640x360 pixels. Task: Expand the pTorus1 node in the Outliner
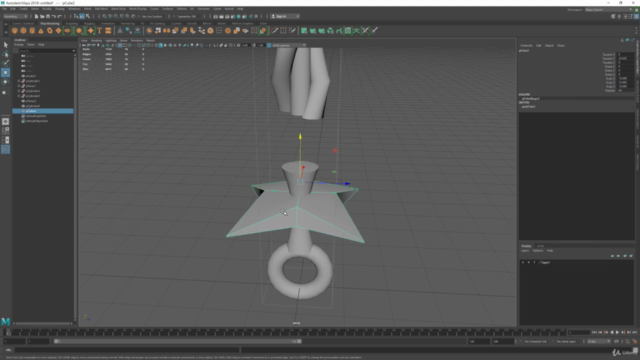pos(19,86)
